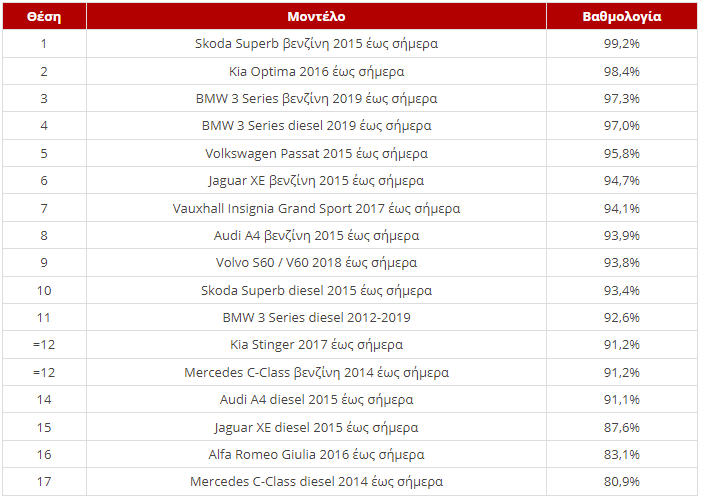Select the Kia Optima 2016 model cell
This screenshot has height=501, width=702.
point(316,72)
